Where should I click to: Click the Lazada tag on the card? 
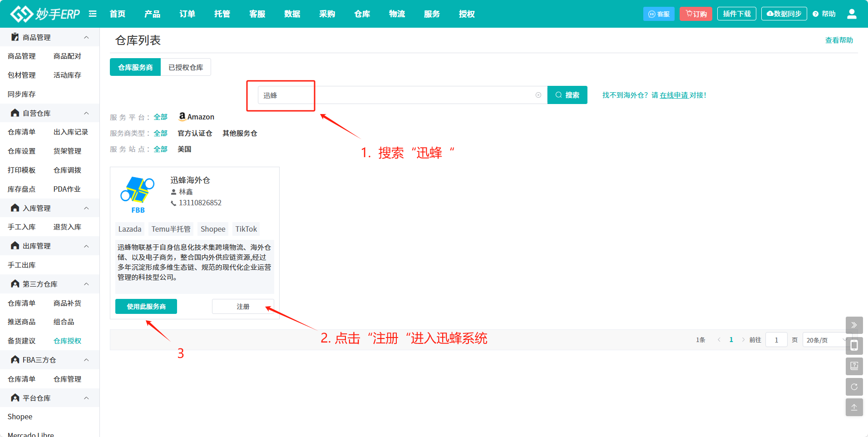point(130,229)
